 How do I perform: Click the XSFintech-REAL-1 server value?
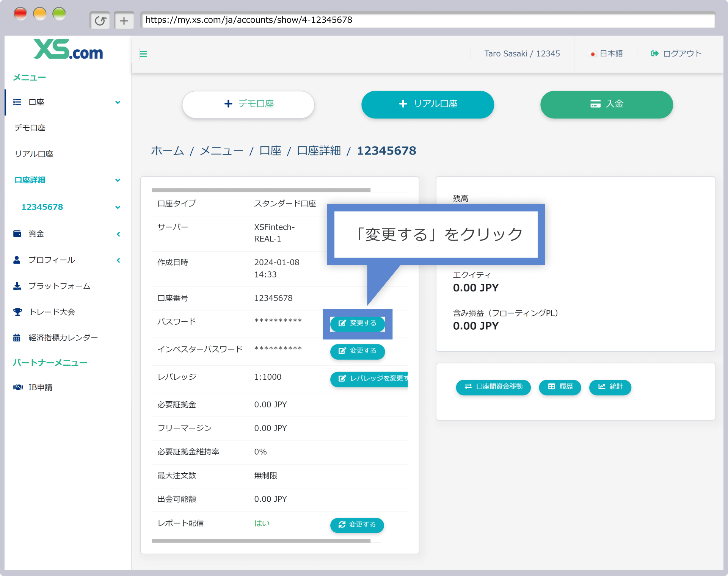coord(274,233)
